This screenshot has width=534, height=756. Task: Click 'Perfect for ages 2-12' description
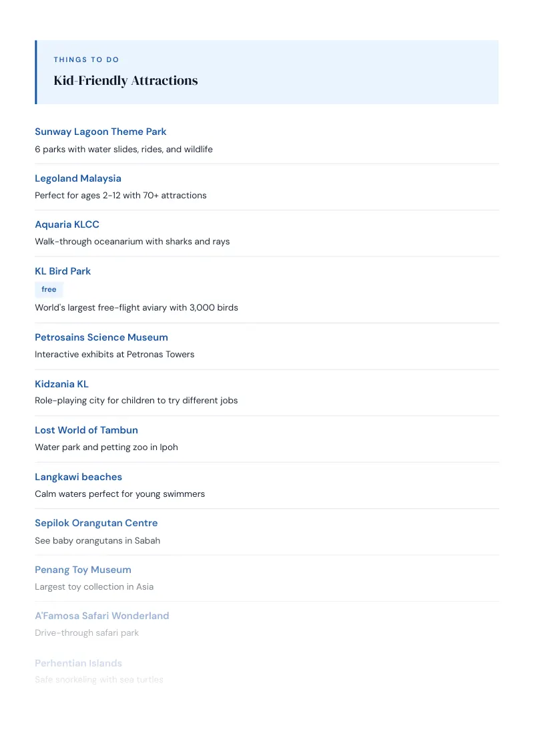(x=121, y=195)
